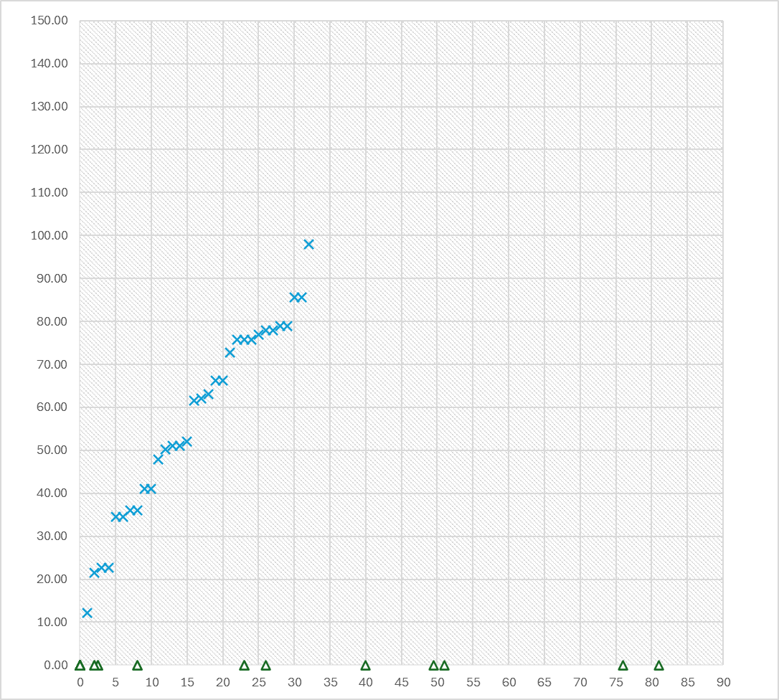Click the rightmost green triangle at x=81
779x700 pixels.
coord(658,666)
